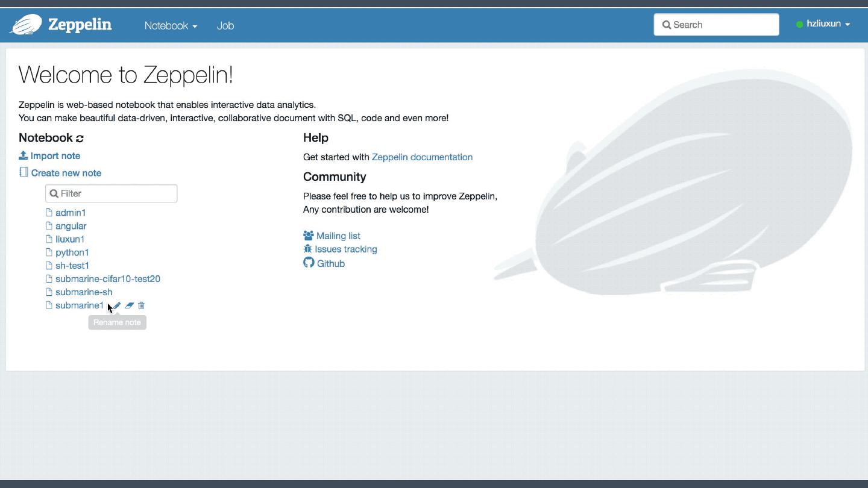
Task: Click the Notebook section heading text
Action: pos(46,138)
